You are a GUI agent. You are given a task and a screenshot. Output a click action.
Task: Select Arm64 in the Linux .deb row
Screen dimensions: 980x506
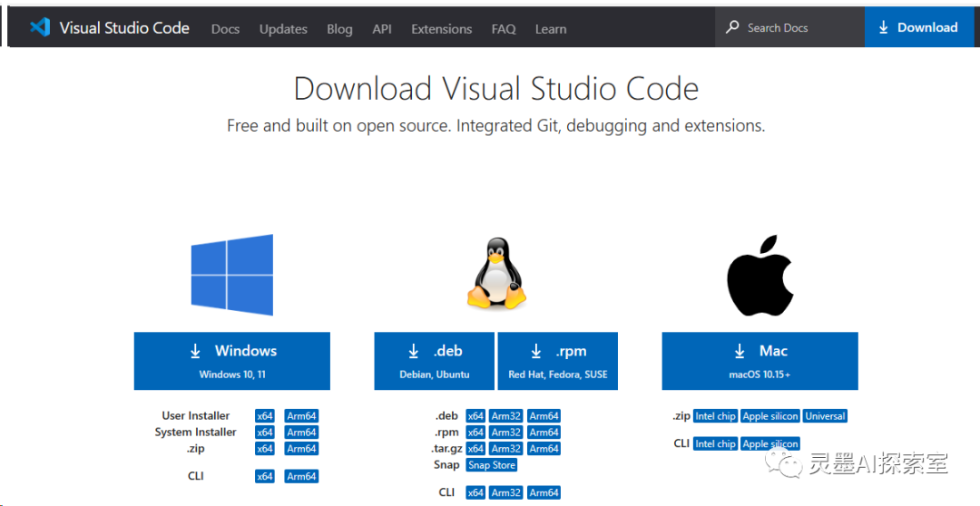click(544, 416)
